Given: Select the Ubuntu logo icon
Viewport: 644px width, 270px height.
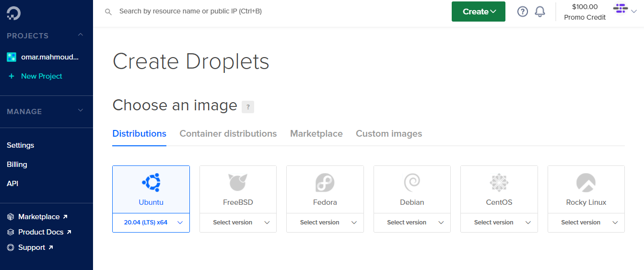Looking at the screenshot, I should (x=151, y=182).
